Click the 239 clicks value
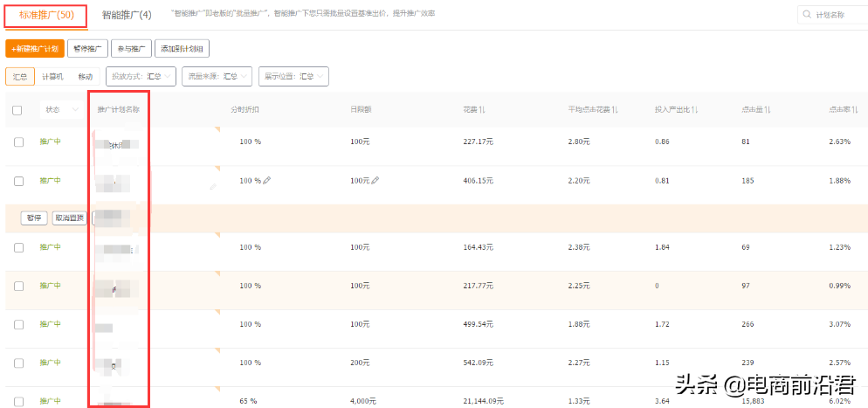The image size is (868, 408). tap(747, 363)
